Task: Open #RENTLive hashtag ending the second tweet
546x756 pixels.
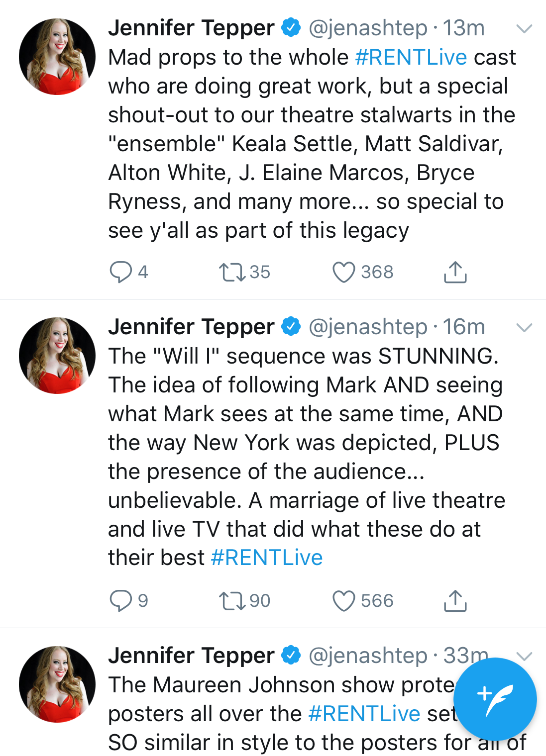Action: tap(267, 558)
